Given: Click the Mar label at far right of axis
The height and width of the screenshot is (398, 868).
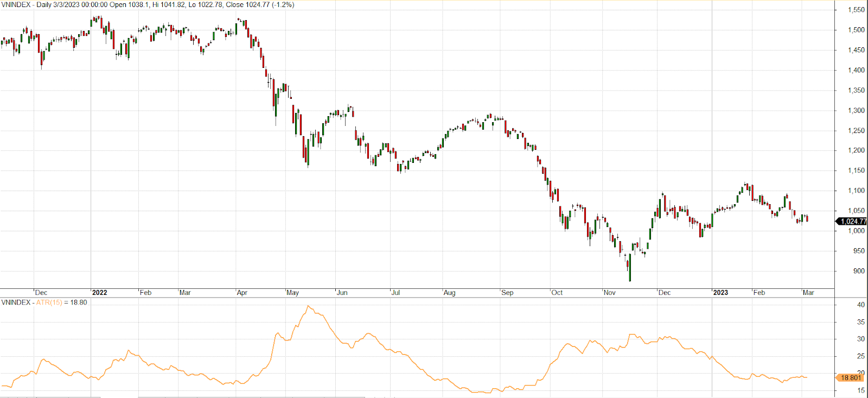Looking at the screenshot, I should coord(808,293).
